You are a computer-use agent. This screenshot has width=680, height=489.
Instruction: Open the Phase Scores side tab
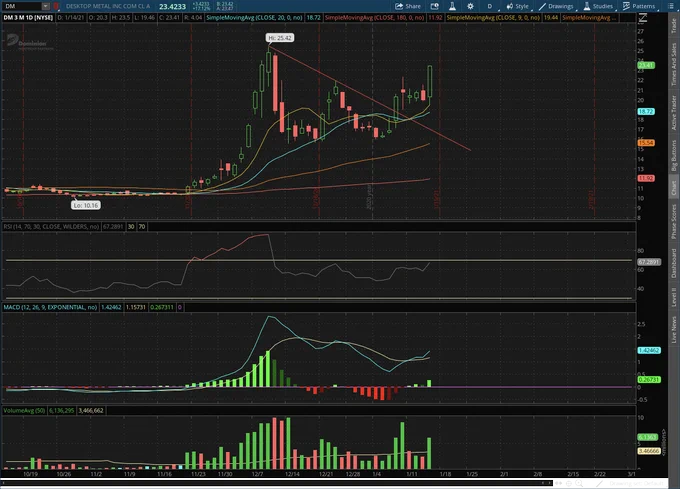673,222
